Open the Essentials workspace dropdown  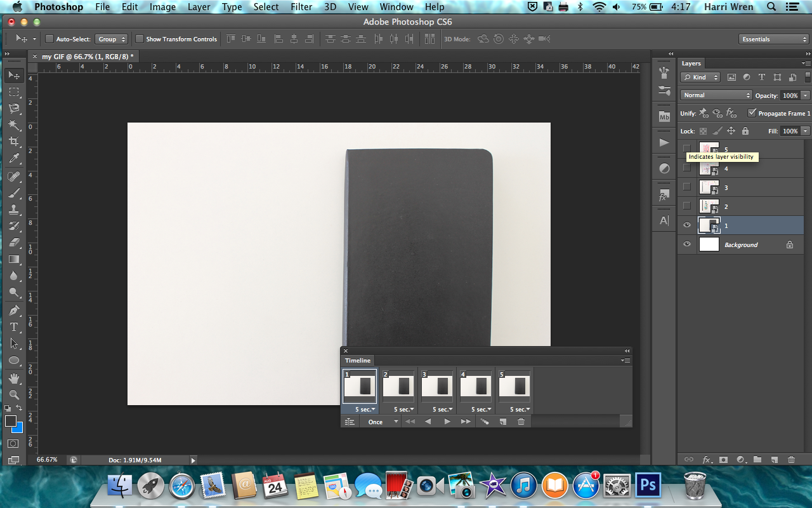click(x=774, y=39)
